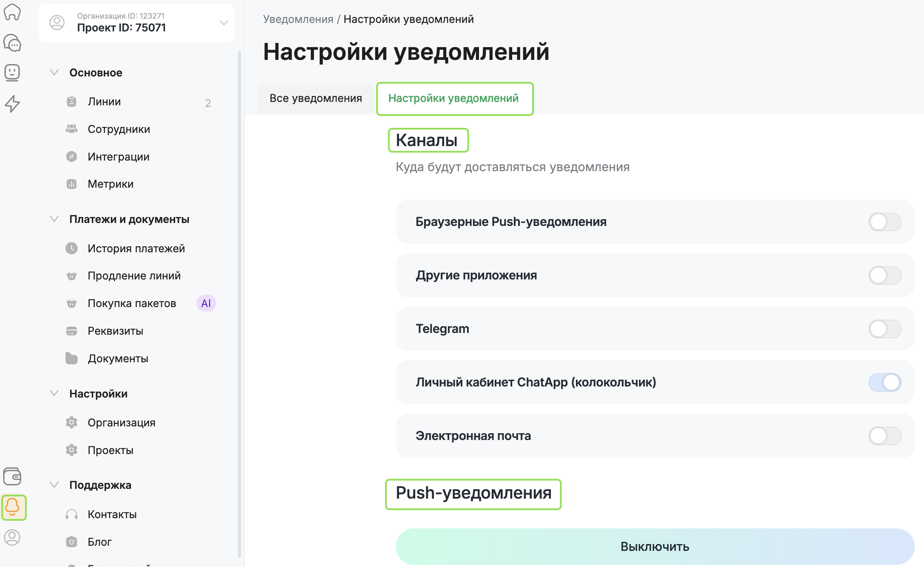924x567 pixels.
Task: Click the home icon in left rail
Action: [x=12, y=12]
